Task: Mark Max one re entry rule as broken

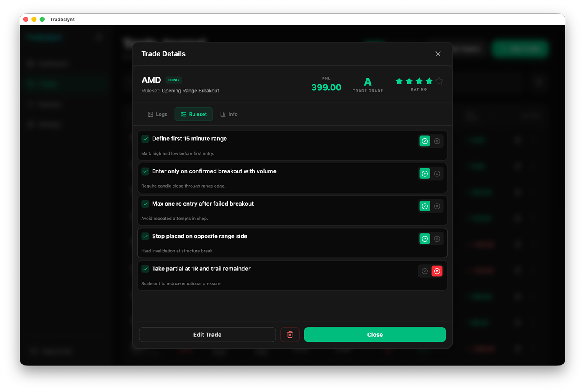Action: point(437,206)
